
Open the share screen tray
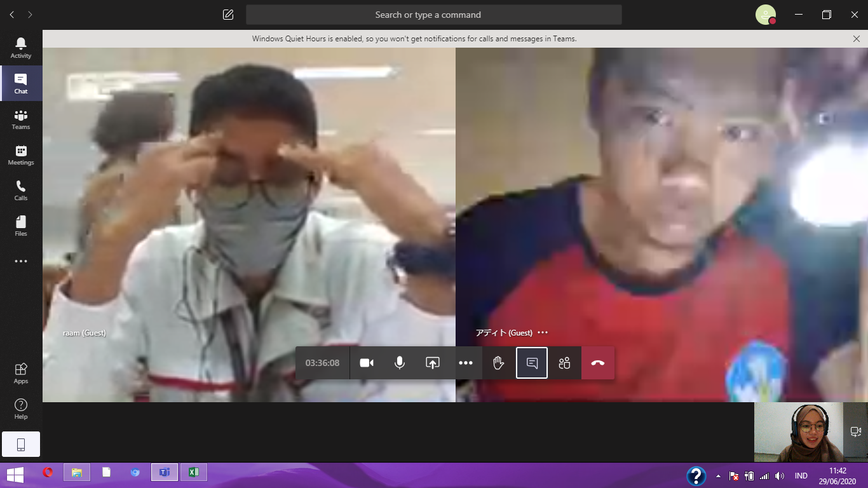tap(433, 363)
